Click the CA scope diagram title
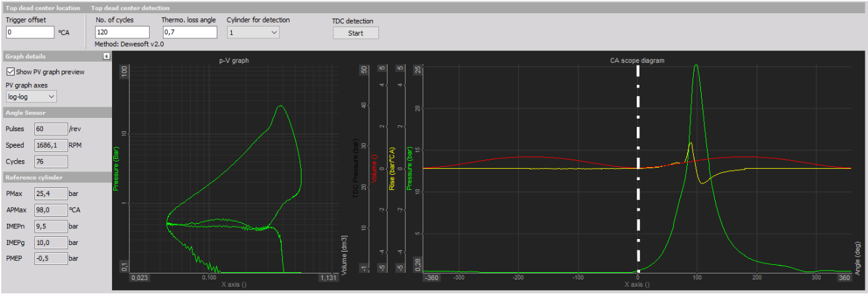The image size is (868, 296). click(637, 60)
